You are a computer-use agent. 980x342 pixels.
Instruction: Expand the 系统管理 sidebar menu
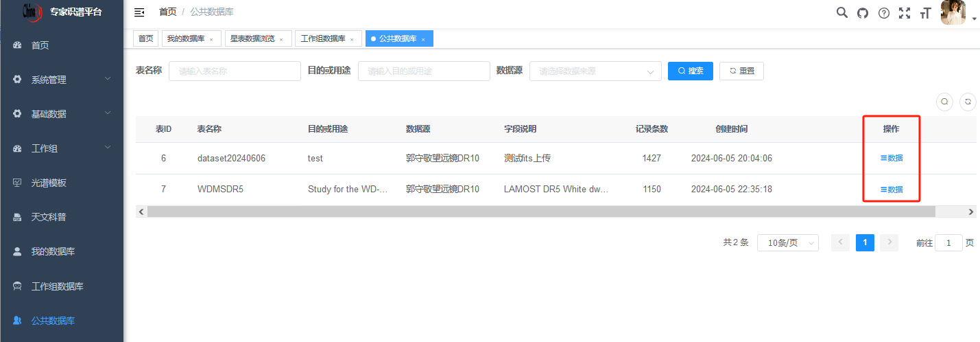point(62,80)
